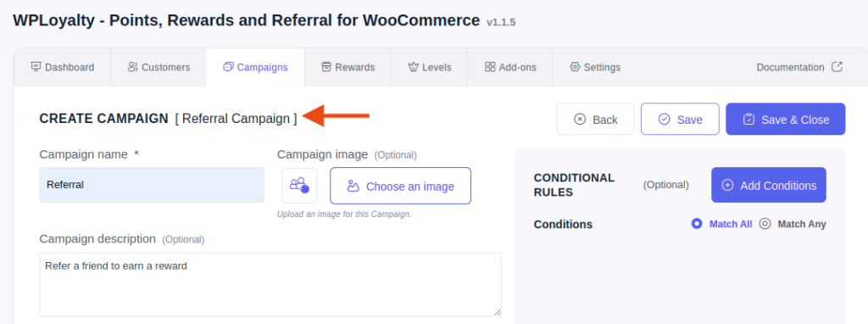Click the clipboard icon in Save & Close
The height and width of the screenshot is (324, 868).
pyautogui.click(x=748, y=119)
